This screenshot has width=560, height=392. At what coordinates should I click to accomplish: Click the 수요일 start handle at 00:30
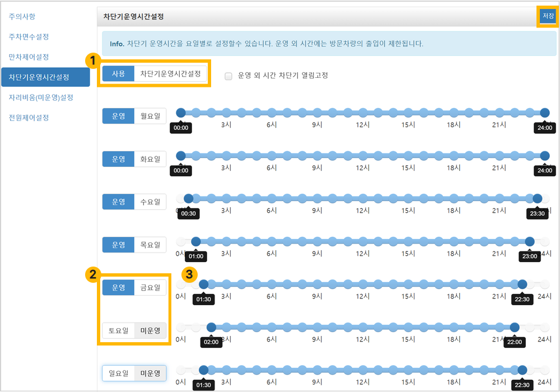click(189, 198)
